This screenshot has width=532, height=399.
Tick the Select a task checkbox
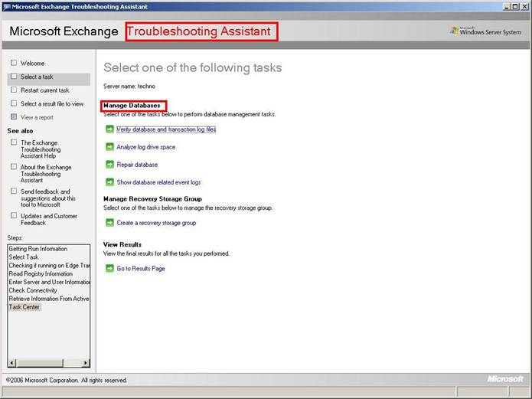(14, 77)
